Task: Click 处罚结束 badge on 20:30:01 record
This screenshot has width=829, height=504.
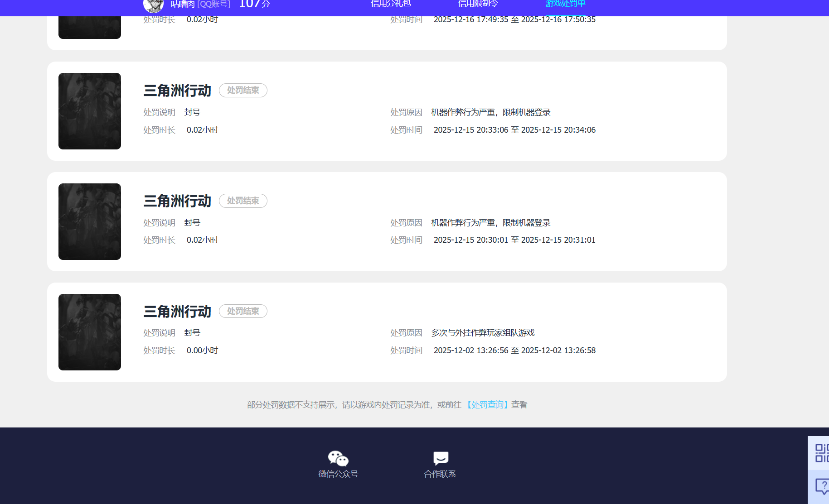Action: tap(243, 201)
